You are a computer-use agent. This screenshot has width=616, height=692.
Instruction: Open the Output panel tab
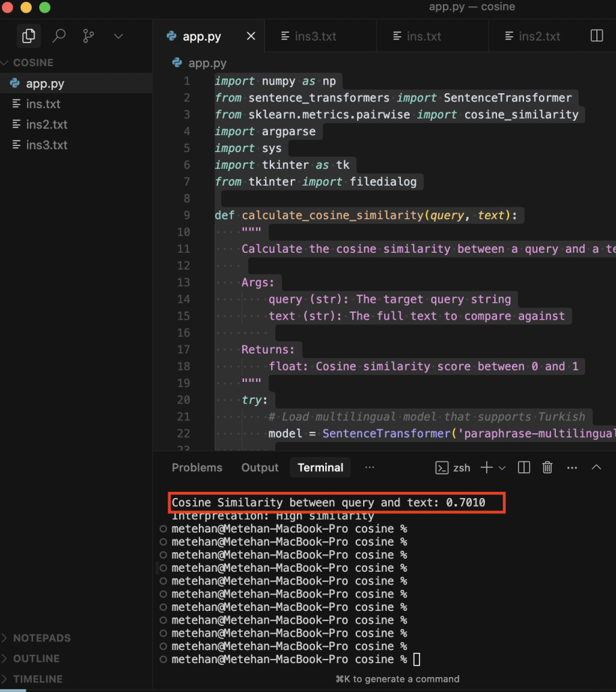click(x=260, y=468)
